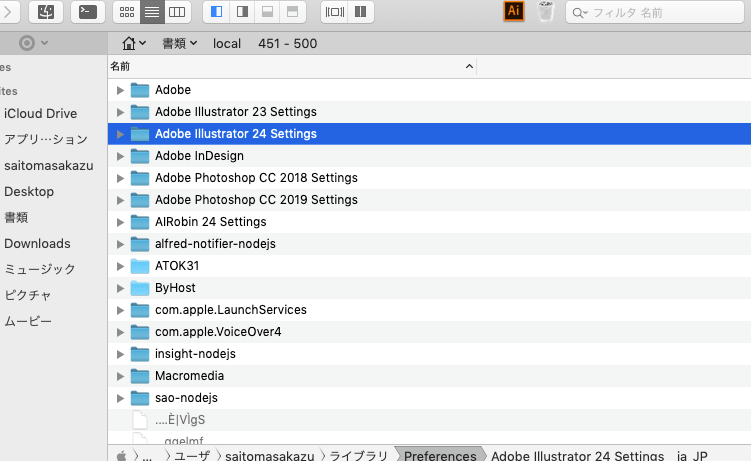Toggle sort direction arrow on 名前 column
This screenshot has width=751, height=461.
pos(469,67)
